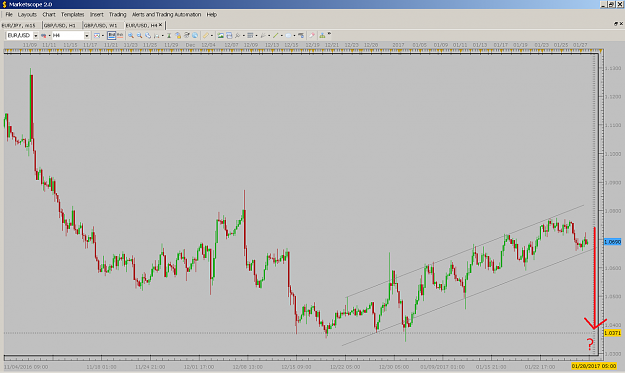Open the Templates menu
Viewport: 625px width, 373px height.
[x=72, y=14]
